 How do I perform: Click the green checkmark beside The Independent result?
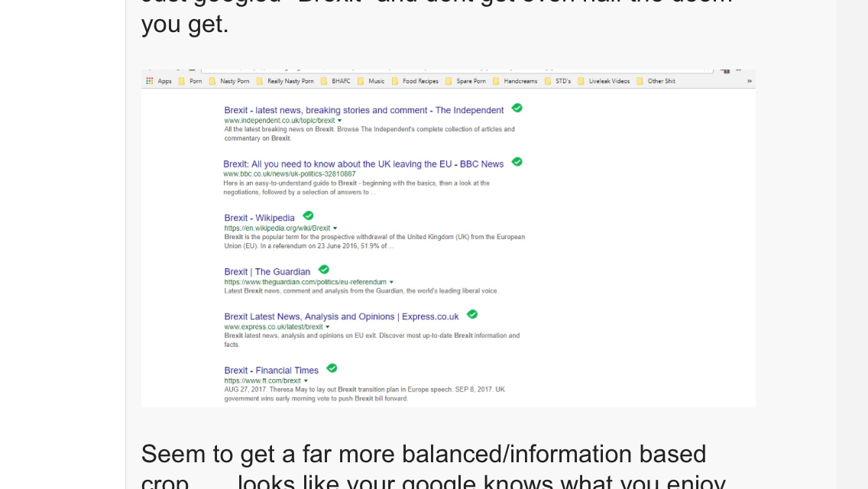tap(517, 108)
